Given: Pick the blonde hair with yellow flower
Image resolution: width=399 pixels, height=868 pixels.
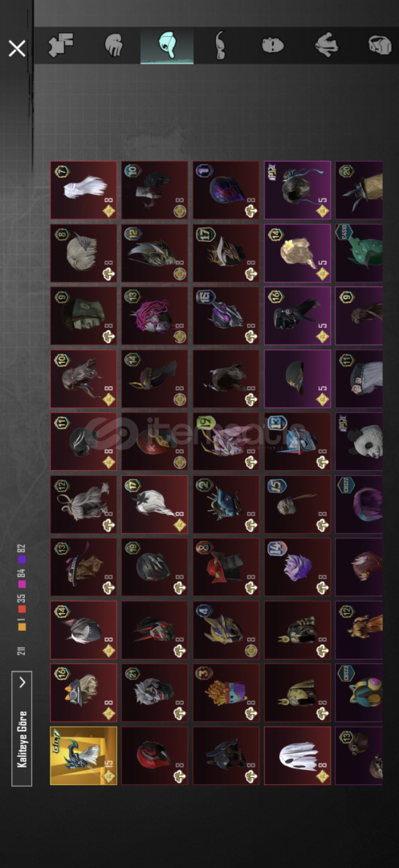Looking at the screenshot, I should coord(297,253).
